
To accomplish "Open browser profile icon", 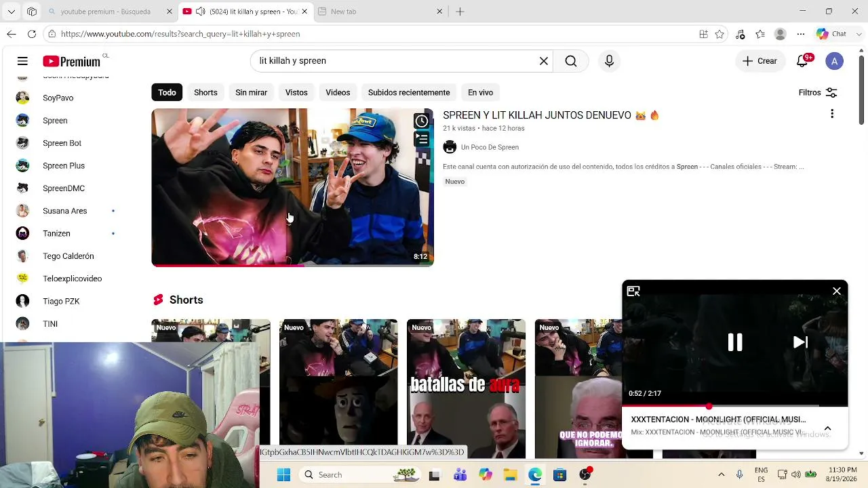I will coord(781,34).
